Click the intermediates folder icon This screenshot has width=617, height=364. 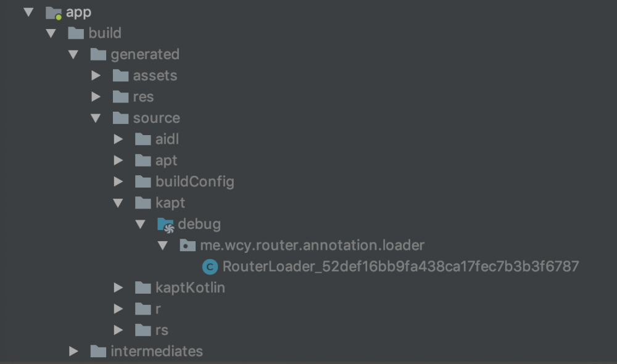[98, 352]
